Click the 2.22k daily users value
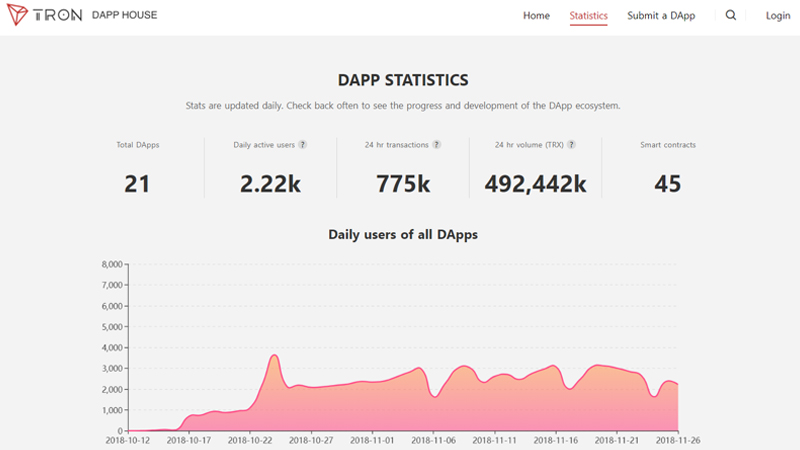This screenshot has width=800, height=450. pyautogui.click(x=270, y=184)
